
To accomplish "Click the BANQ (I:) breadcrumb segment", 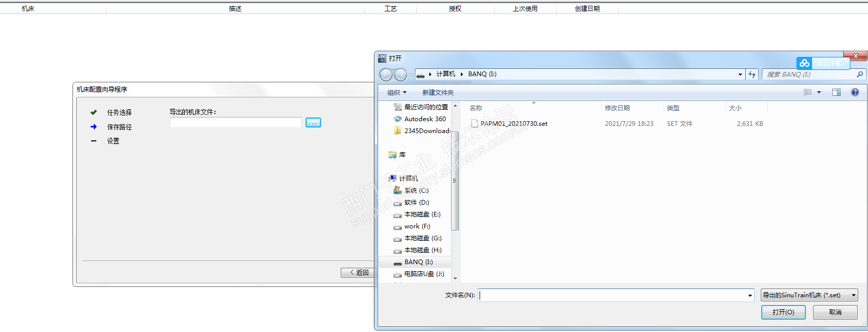I will point(482,74).
